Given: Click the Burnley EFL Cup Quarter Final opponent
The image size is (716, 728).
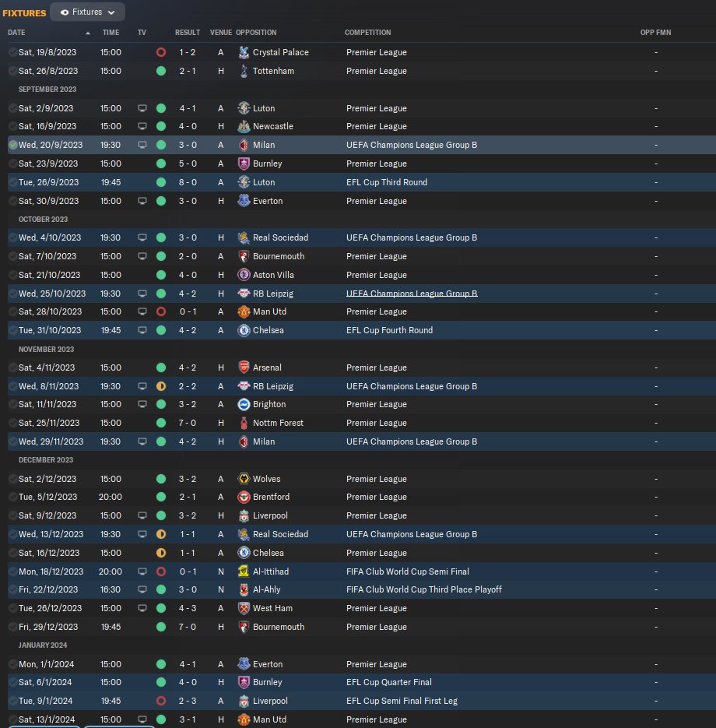Looking at the screenshot, I should (267, 682).
